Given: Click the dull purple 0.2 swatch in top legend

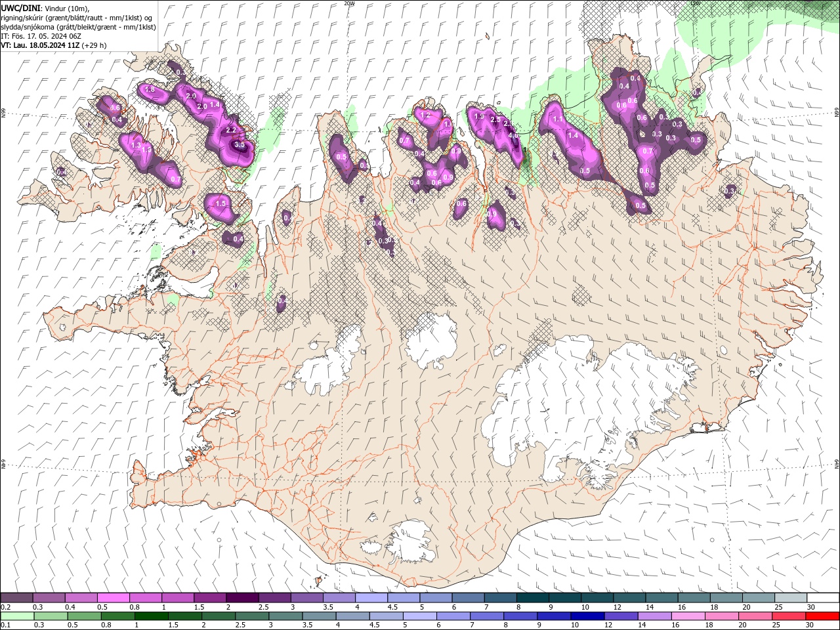Looking at the screenshot, I should pyautogui.click(x=16, y=598).
